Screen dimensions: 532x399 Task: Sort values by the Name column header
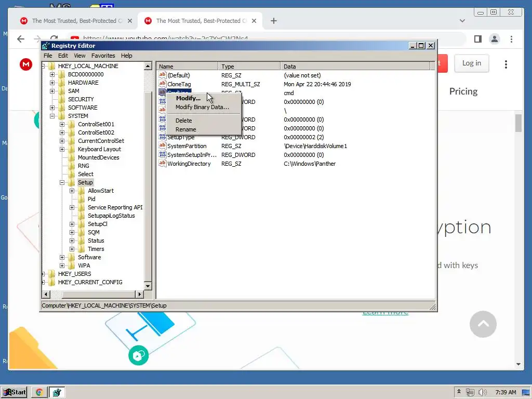point(187,66)
